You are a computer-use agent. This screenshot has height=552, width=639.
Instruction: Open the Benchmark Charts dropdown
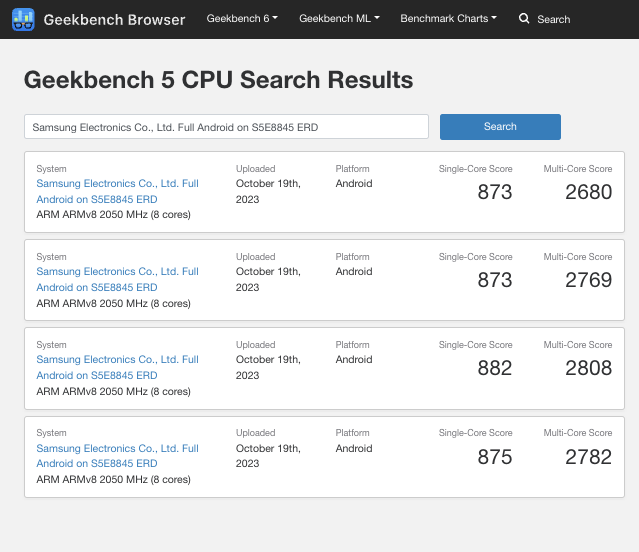448,19
